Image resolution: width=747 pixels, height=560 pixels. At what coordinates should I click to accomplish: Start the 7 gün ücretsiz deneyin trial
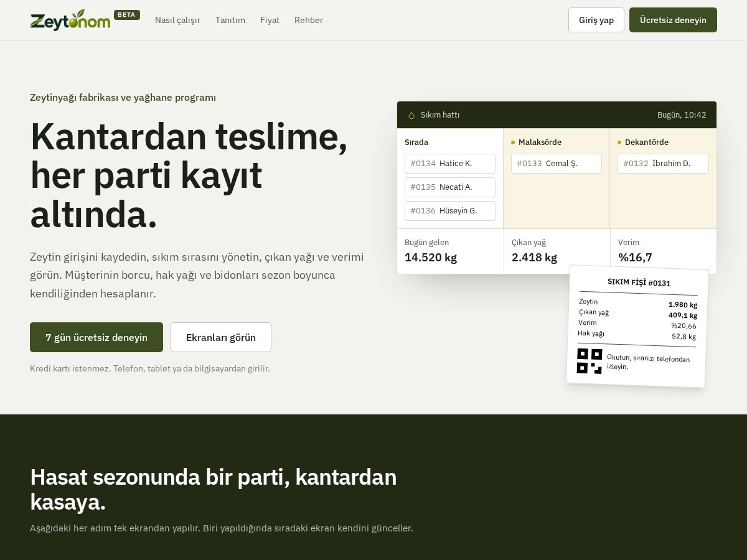click(x=96, y=337)
